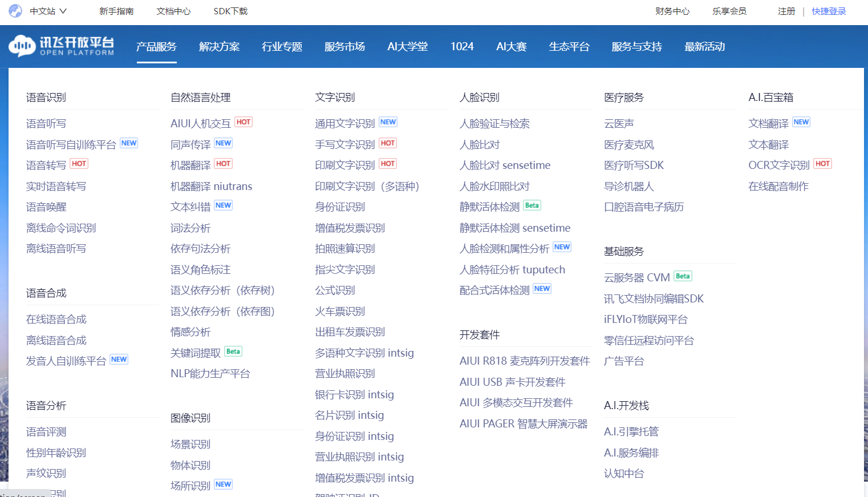Open 云医声 medical service link
The width and height of the screenshot is (868, 497).
(619, 123)
